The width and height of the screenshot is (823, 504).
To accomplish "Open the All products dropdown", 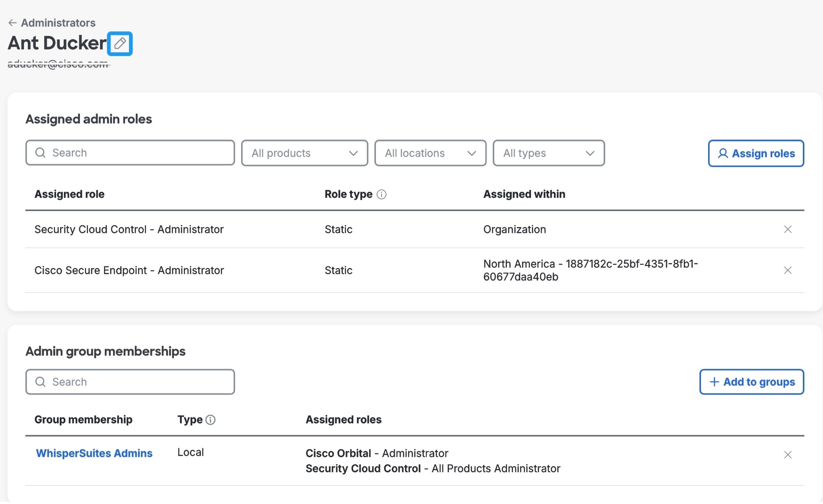I will [x=305, y=153].
